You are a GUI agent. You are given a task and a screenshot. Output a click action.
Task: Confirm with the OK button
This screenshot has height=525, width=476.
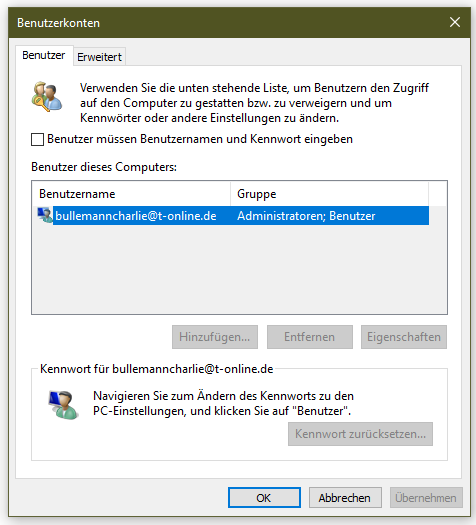coord(264,498)
